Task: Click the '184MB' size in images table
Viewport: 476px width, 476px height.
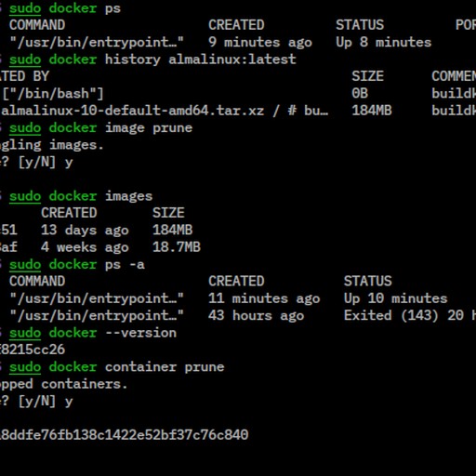Action: (x=173, y=230)
